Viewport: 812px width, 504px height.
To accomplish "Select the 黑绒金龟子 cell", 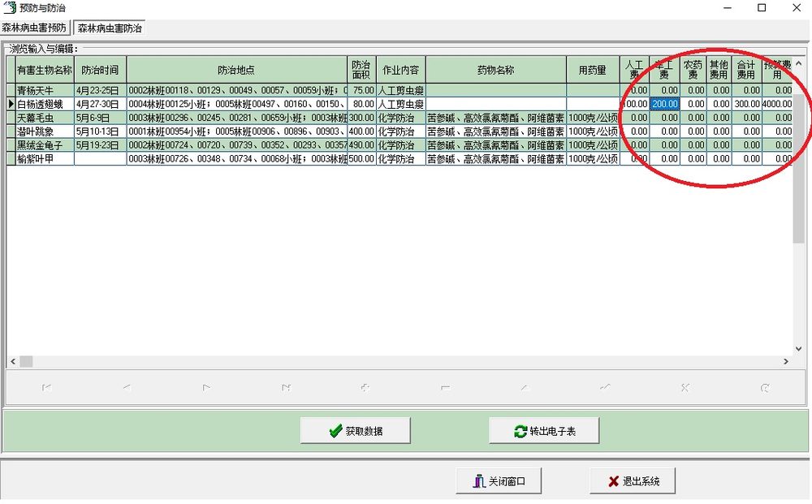I will 45,145.
